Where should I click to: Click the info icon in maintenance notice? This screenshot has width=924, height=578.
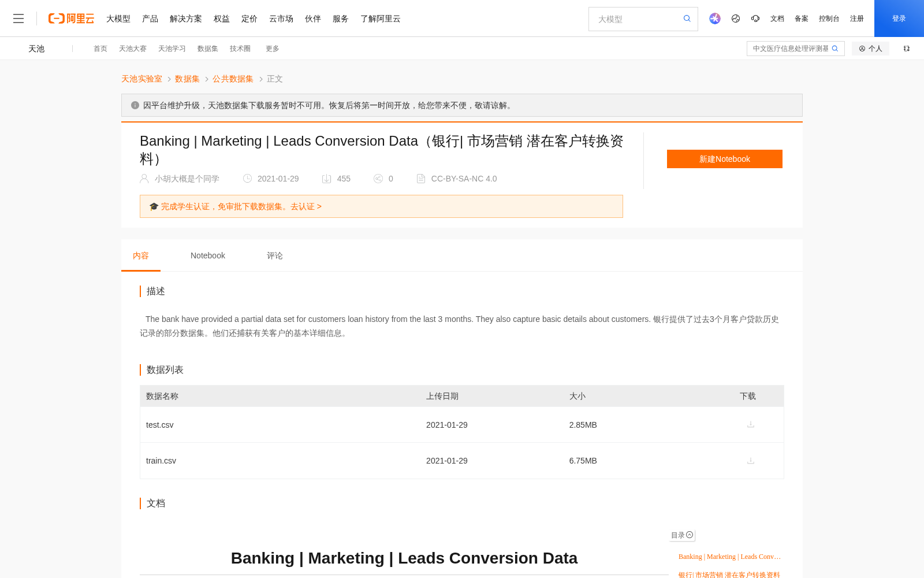[135, 105]
